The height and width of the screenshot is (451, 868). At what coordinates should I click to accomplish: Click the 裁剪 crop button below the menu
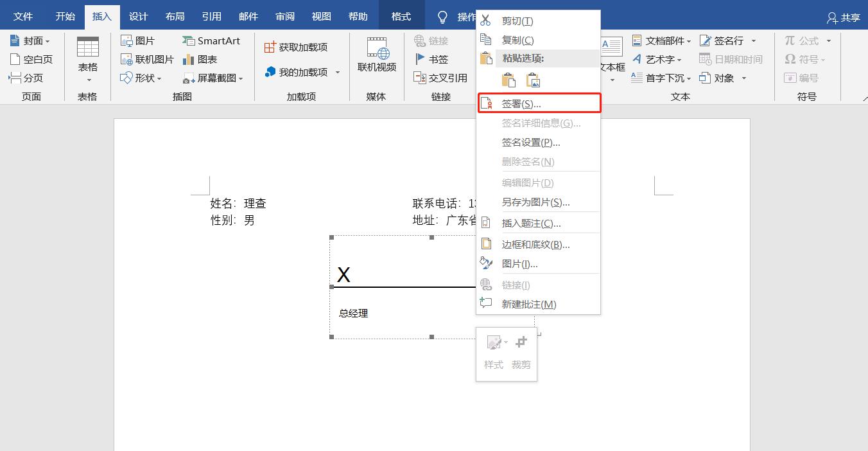521,350
